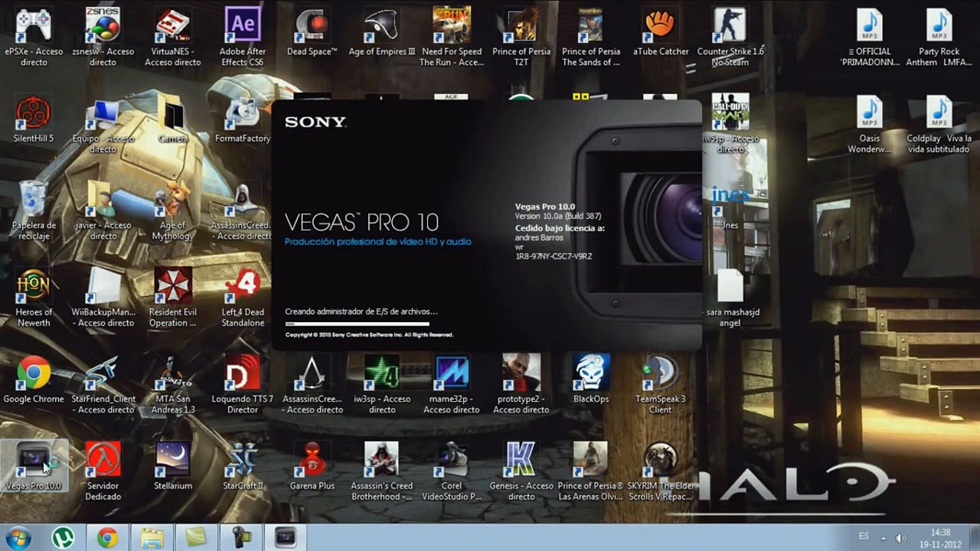The width and height of the screenshot is (980, 551).
Task: Open Need For Speed The Run shortcut
Action: tap(452, 35)
